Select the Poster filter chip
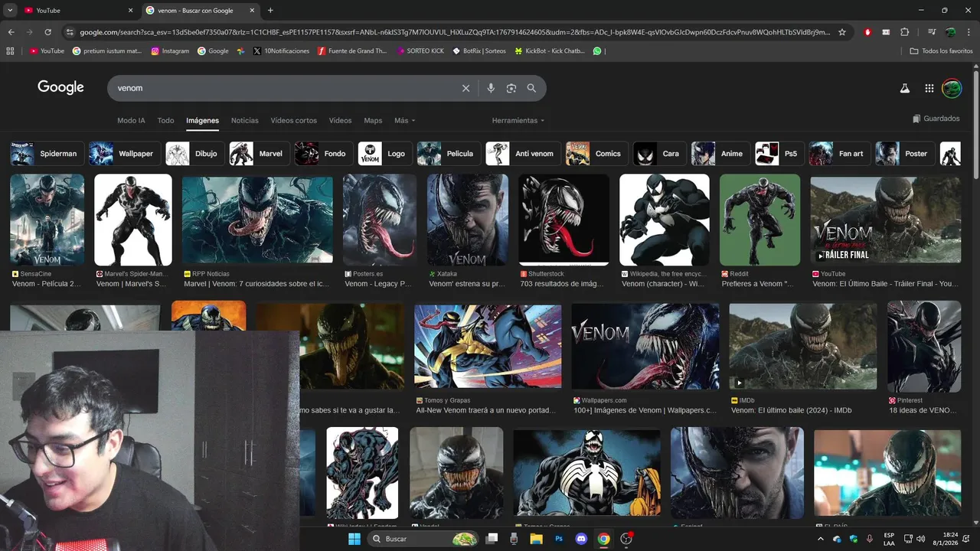Image resolution: width=980 pixels, height=551 pixels. (904, 153)
